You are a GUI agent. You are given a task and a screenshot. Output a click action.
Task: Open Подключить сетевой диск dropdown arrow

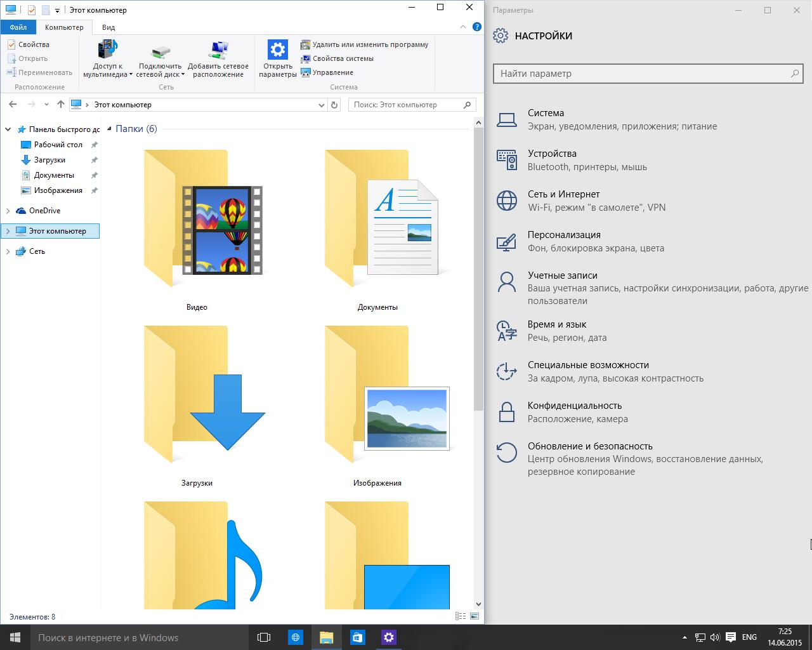183,74
